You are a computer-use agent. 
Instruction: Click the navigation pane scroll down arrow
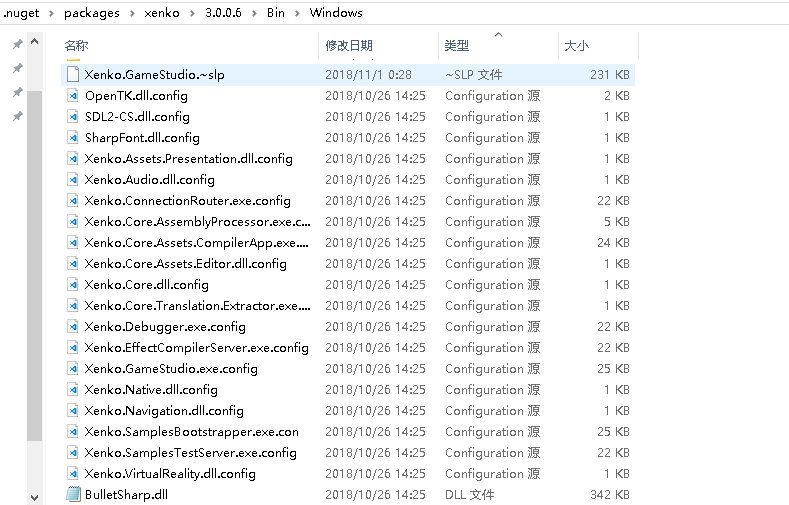pos(34,498)
